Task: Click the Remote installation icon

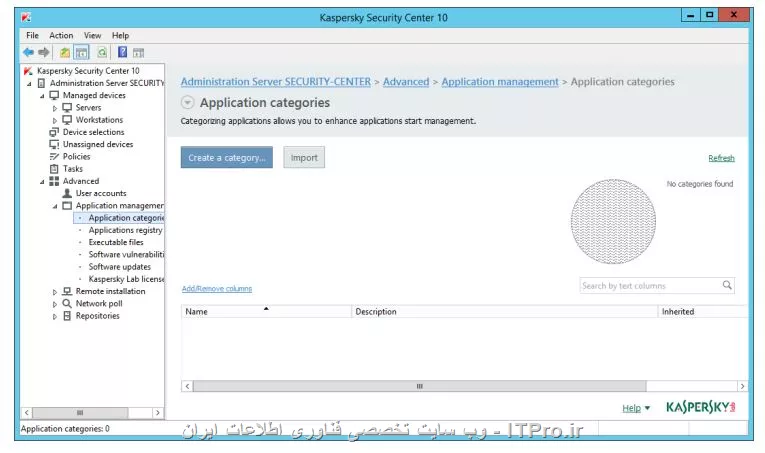Action: [67, 291]
